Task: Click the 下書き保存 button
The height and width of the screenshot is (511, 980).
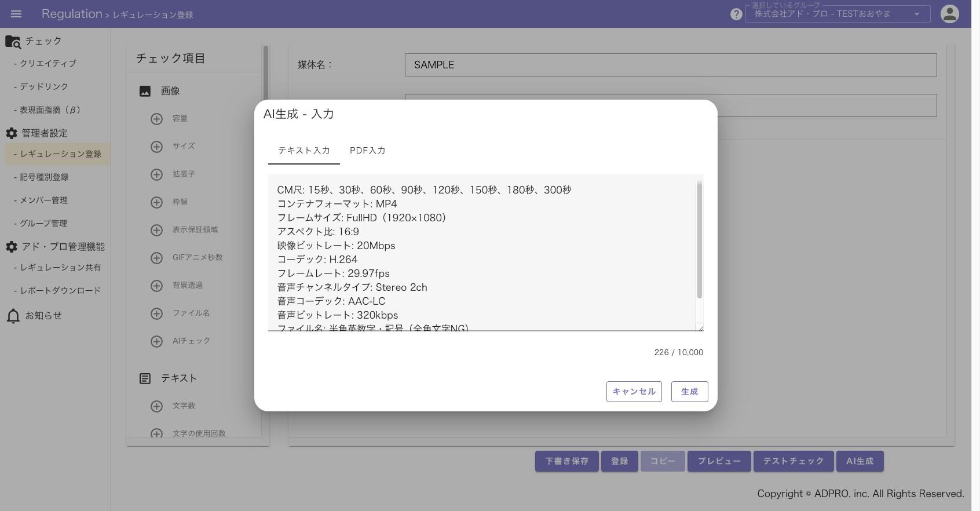Action: click(x=567, y=461)
